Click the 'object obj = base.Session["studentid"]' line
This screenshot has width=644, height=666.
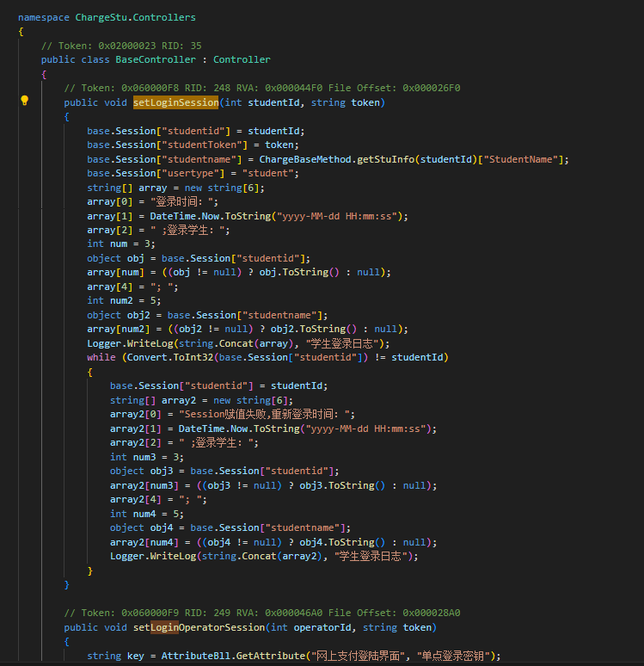click(199, 258)
